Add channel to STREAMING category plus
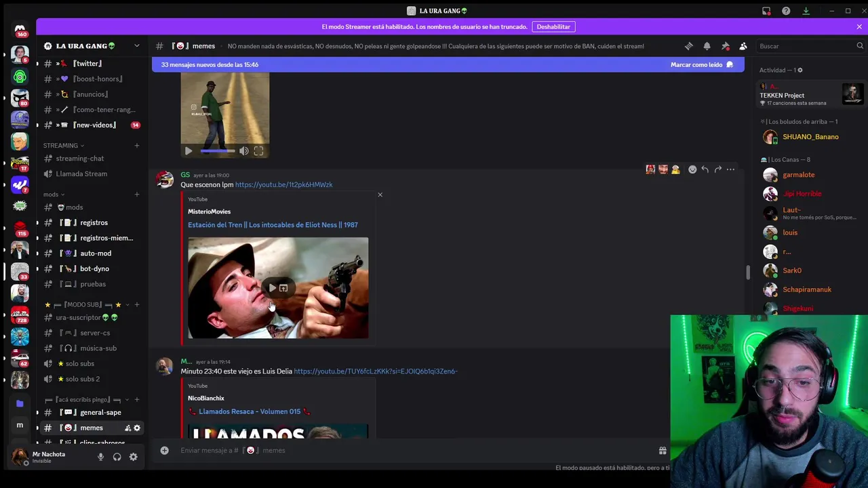This screenshot has width=868, height=488. (x=136, y=145)
